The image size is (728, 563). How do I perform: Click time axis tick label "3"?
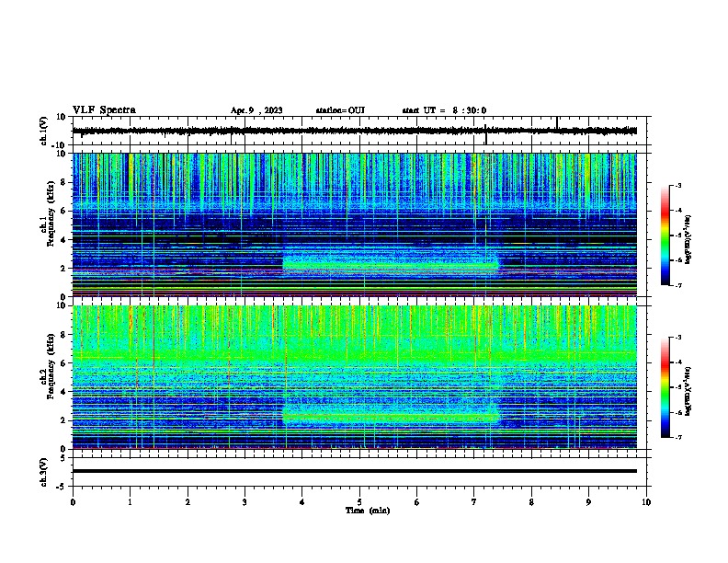point(245,502)
